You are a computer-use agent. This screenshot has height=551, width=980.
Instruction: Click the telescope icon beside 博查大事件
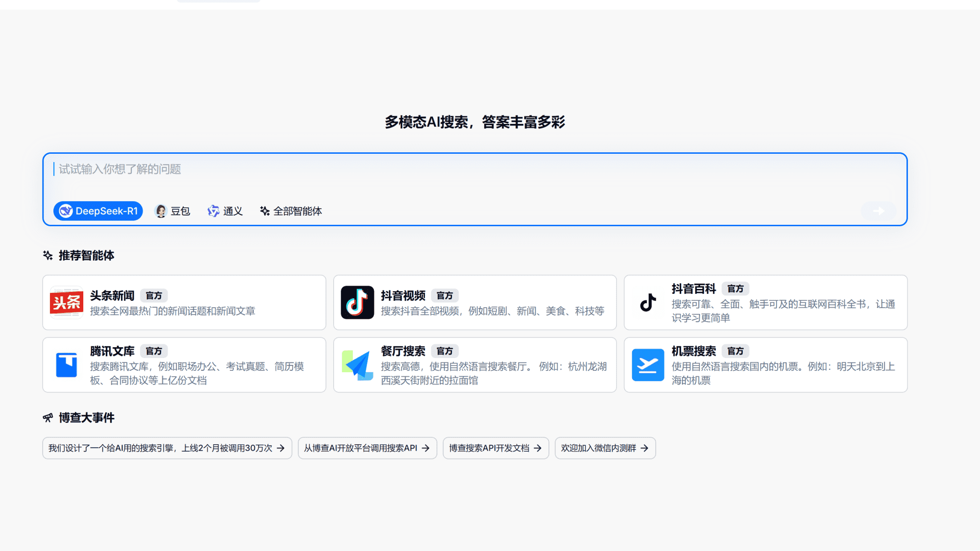pos(48,418)
